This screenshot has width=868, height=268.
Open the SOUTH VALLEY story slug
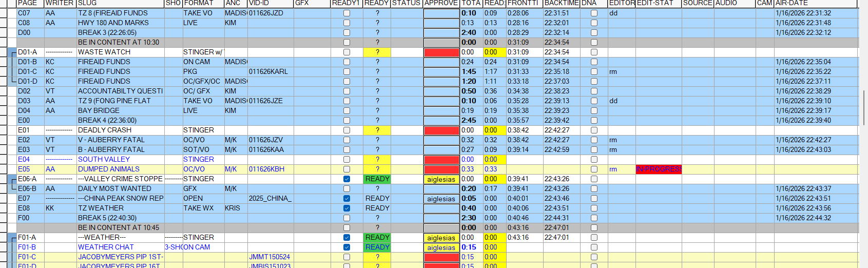(x=104, y=160)
